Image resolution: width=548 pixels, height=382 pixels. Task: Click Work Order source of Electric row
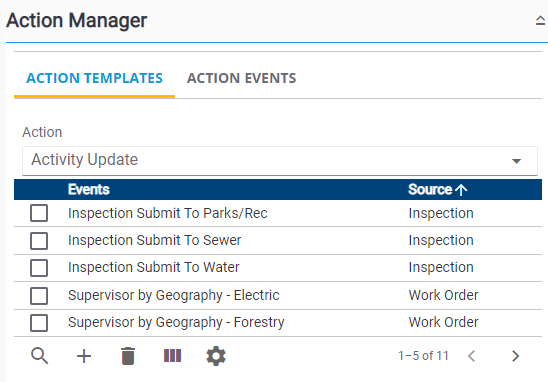[x=444, y=295]
